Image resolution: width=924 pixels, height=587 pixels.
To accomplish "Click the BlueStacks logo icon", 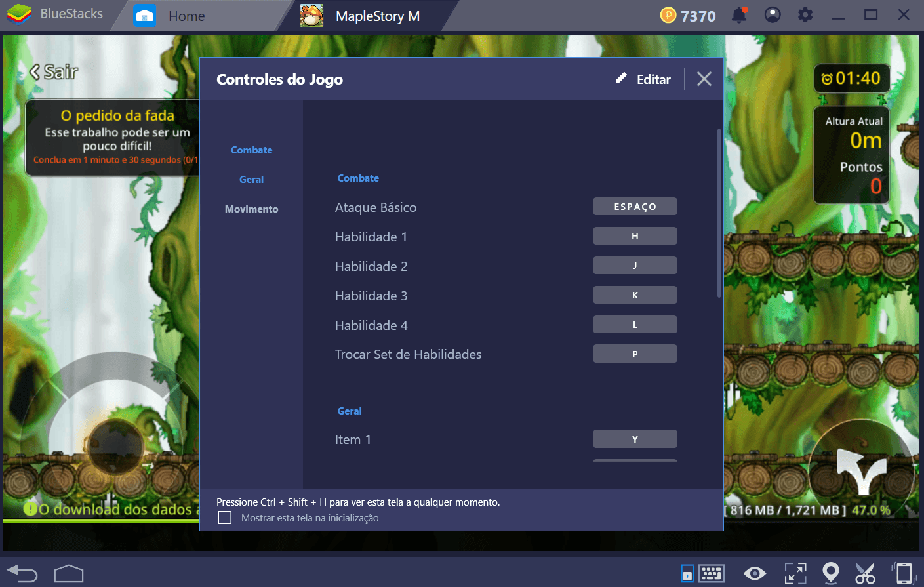I will [19, 14].
